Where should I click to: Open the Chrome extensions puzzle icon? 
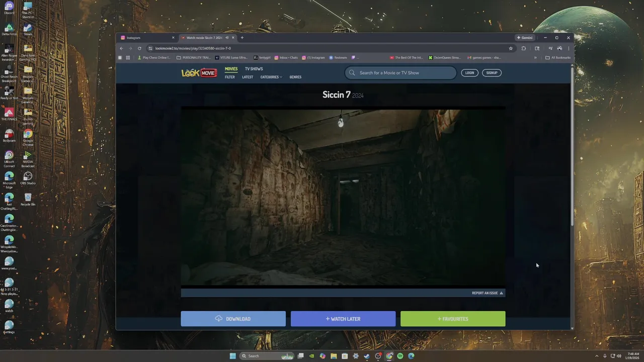click(524, 48)
